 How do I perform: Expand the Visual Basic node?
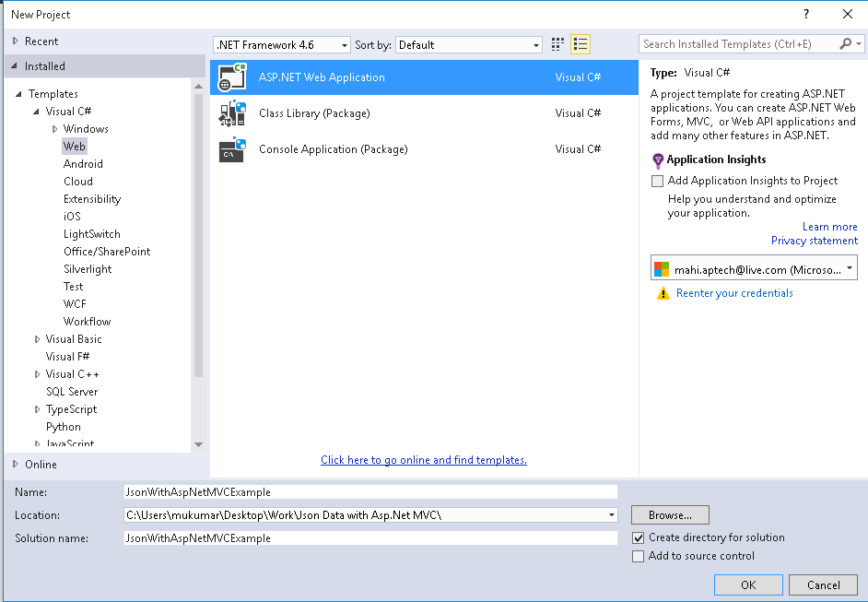[37, 339]
